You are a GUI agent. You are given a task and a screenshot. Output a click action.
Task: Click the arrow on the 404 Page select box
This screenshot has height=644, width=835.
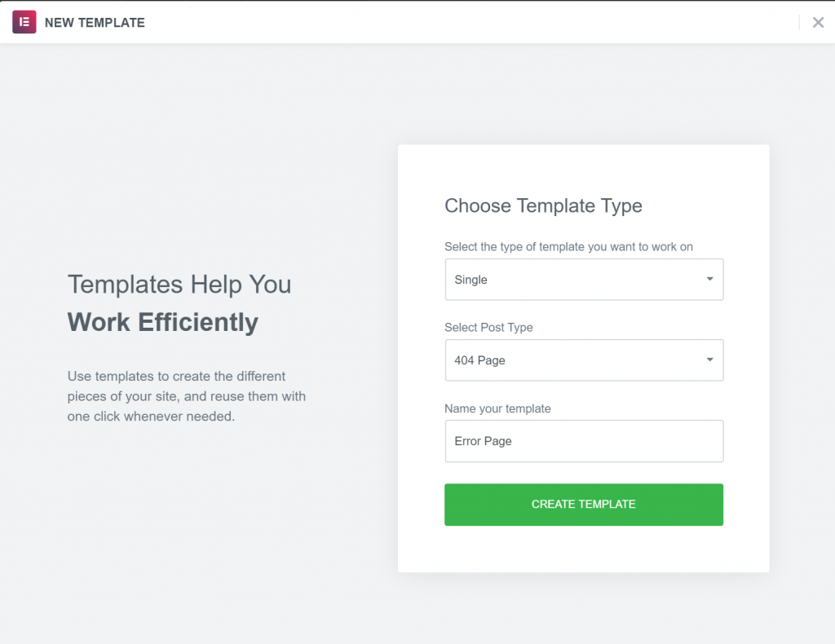(709, 360)
